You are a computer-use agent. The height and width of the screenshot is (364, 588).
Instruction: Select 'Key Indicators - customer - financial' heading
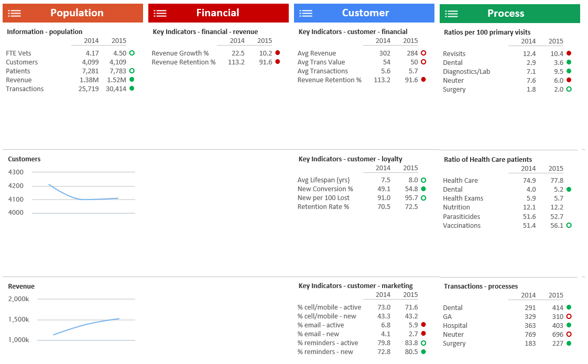353,32
